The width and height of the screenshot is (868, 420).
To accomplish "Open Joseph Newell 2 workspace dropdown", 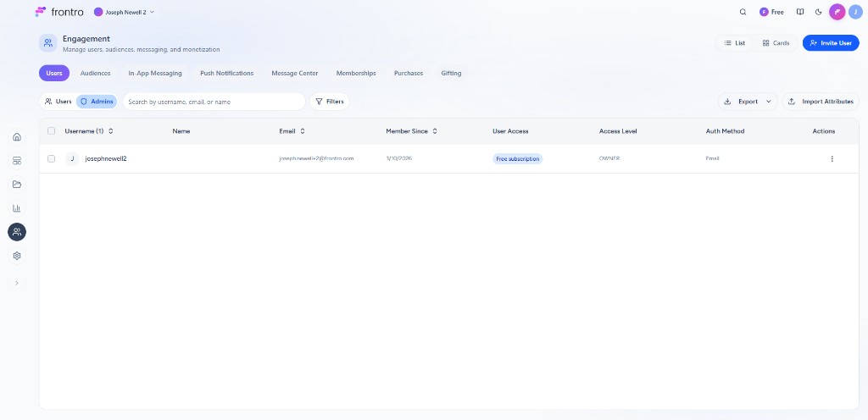I will tap(124, 12).
